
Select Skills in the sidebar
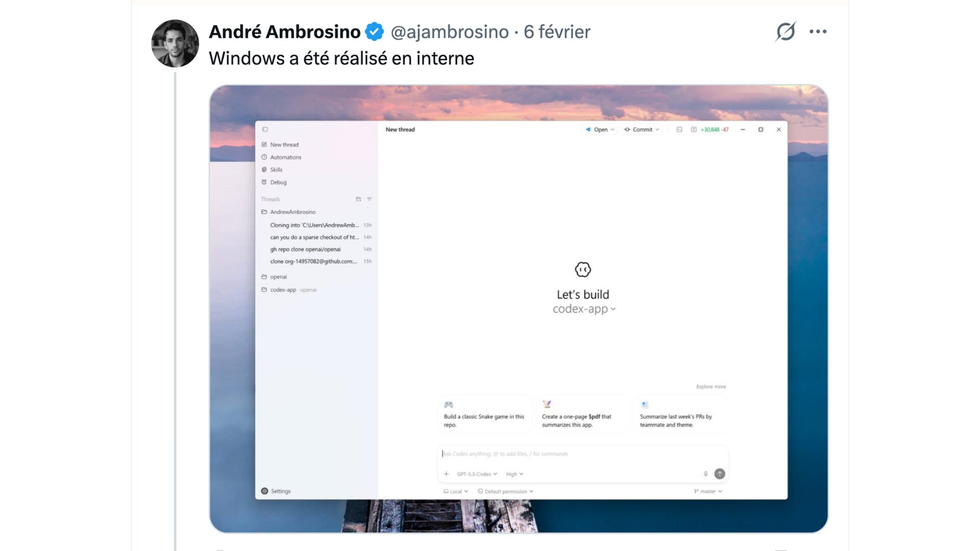[x=276, y=170]
